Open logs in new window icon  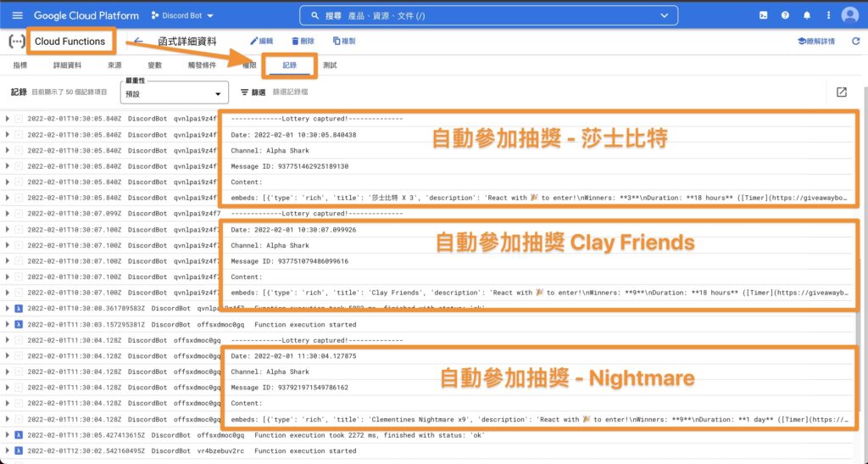click(842, 92)
